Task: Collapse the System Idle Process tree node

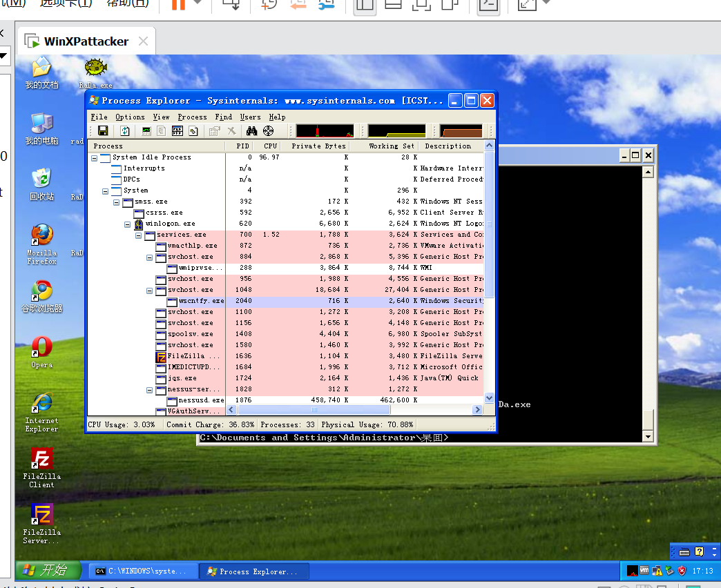Action: [94, 158]
